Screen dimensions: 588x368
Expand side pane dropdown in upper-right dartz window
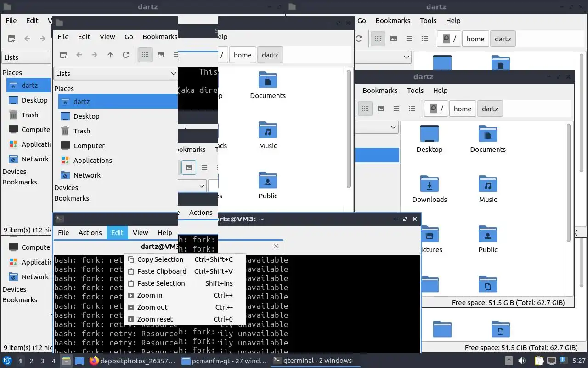(x=383, y=57)
